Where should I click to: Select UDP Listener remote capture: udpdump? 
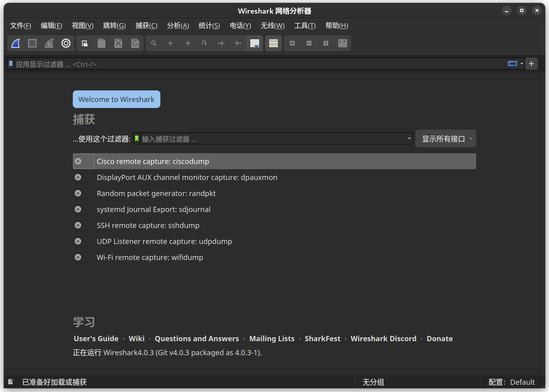pyautogui.click(x=274, y=241)
